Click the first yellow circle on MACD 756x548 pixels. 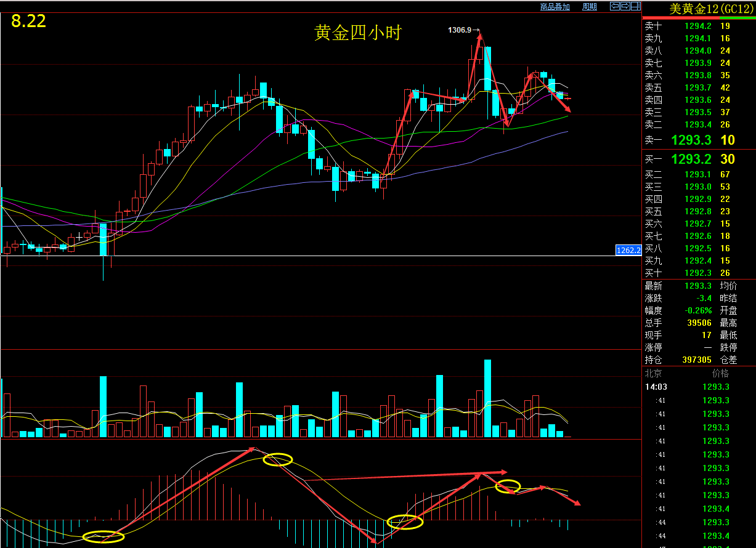pos(104,536)
